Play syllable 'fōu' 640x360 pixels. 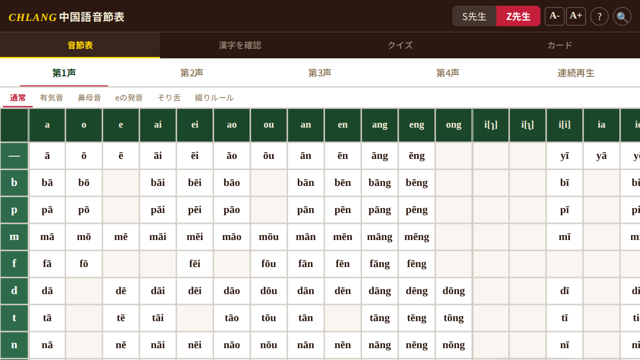click(x=269, y=264)
